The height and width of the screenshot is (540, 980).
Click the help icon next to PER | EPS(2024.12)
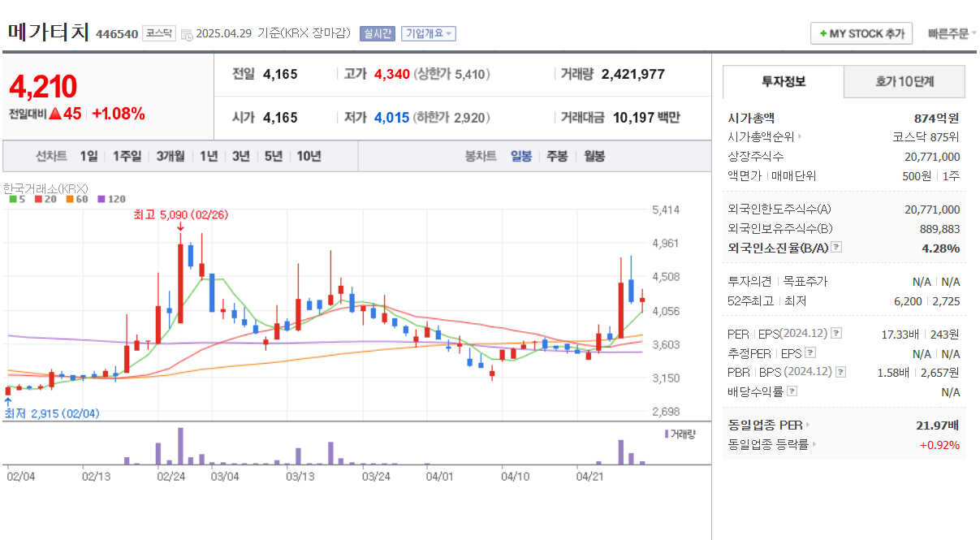tap(836, 333)
